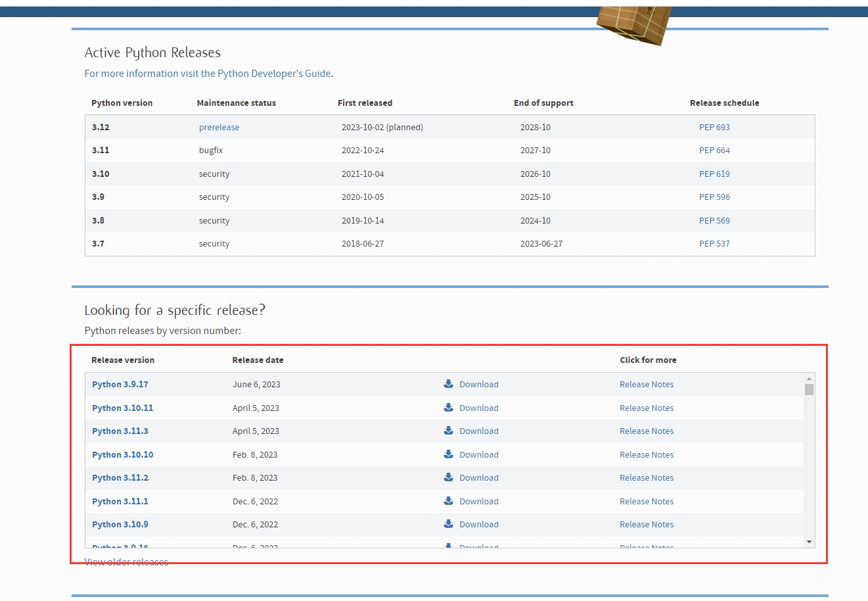Image resolution: width=868 pixels, height=601 pixels.
Task: Click download icon for Python 3.9.17
Action: point(449,384)
